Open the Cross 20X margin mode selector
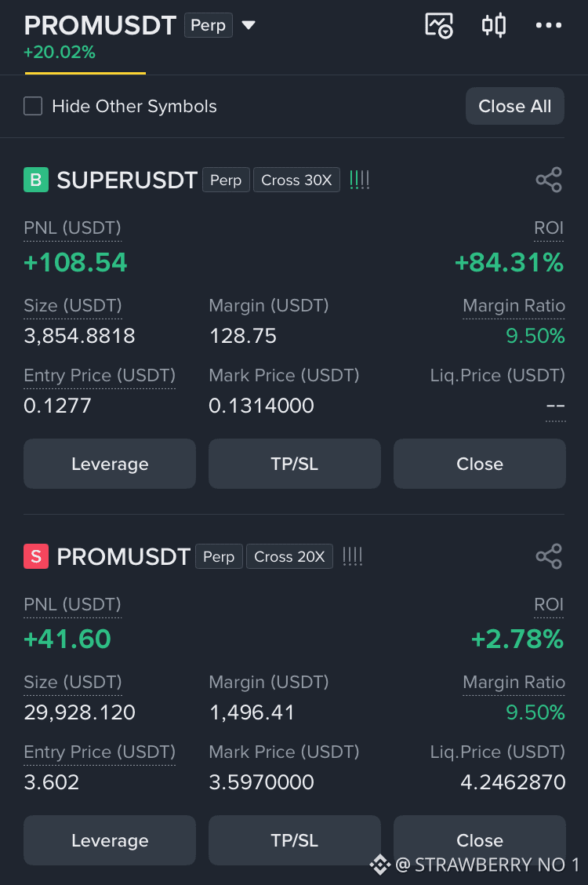Screen dimensions: 588x885 (x=289, y=556)
